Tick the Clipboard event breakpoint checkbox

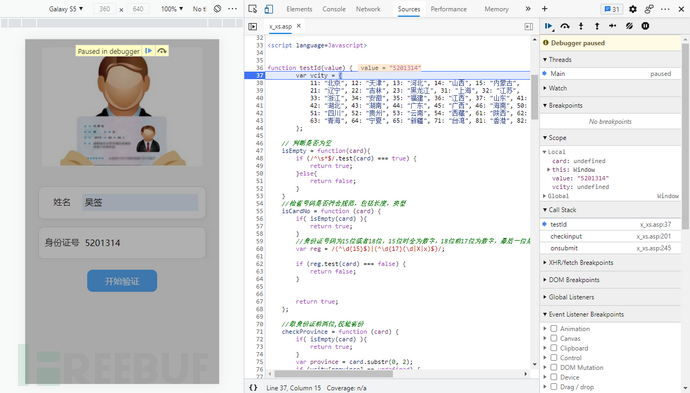(x=554, y=348)
